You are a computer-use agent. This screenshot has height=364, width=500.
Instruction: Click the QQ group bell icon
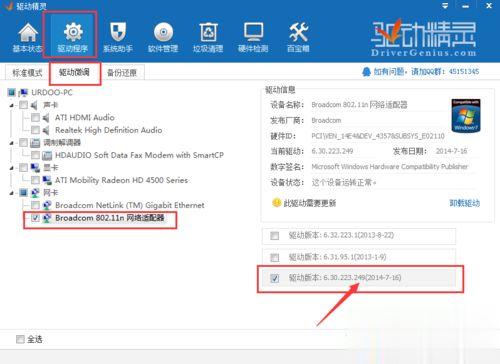point(366,72)
